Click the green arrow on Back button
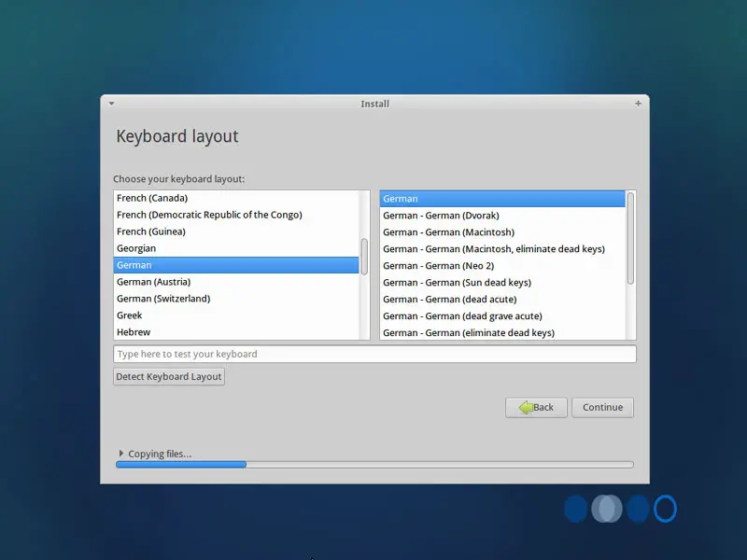Screen dimensions: 747x560 pyautogui.click(x=526, y=407)
